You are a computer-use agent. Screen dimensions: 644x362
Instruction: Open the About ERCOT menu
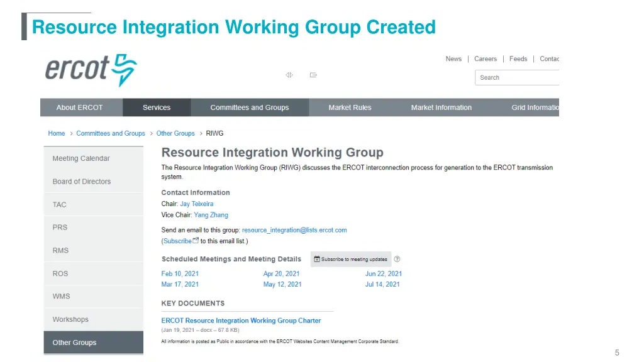coord(80,107)
